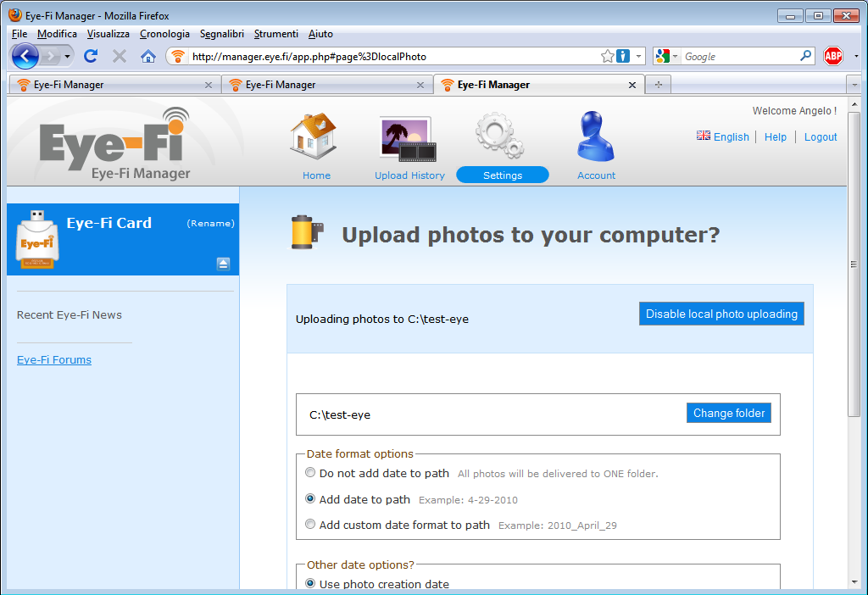Open the Home link label
Screen dimensions: 868x595
[317, 175]
